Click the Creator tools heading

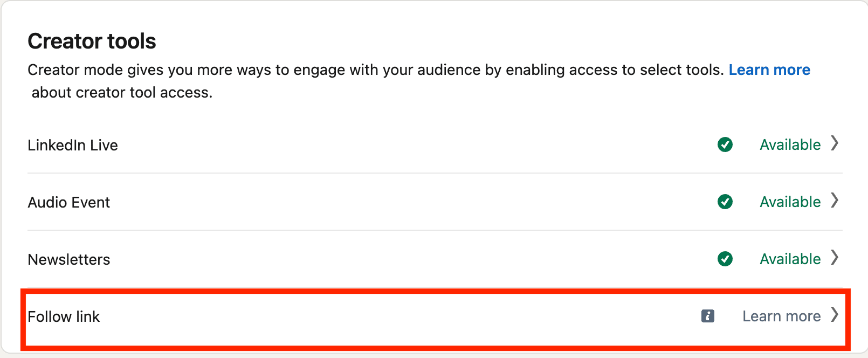coord(92,41)
